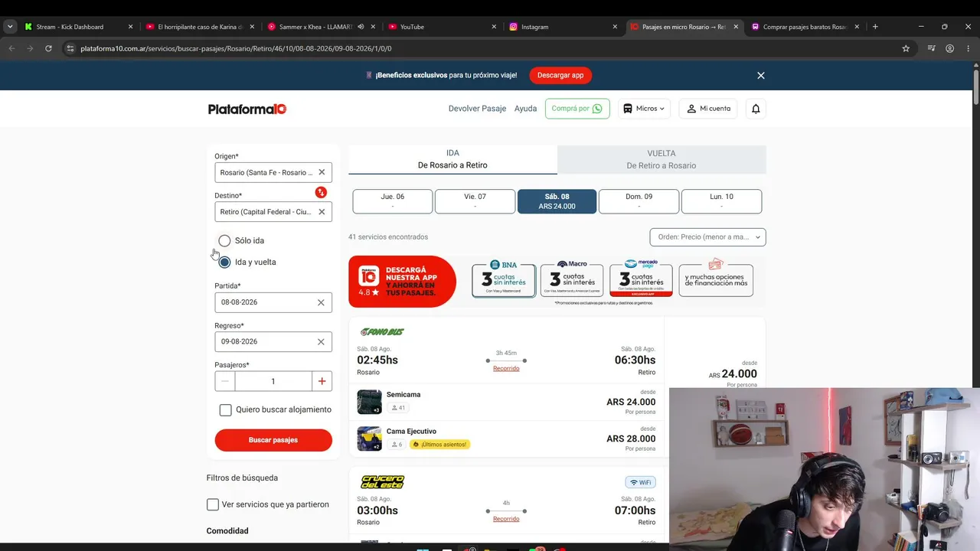The height and width of the screenshot is (551, 980).
Task: Close the YouTube tab
Action: [494, 27]
